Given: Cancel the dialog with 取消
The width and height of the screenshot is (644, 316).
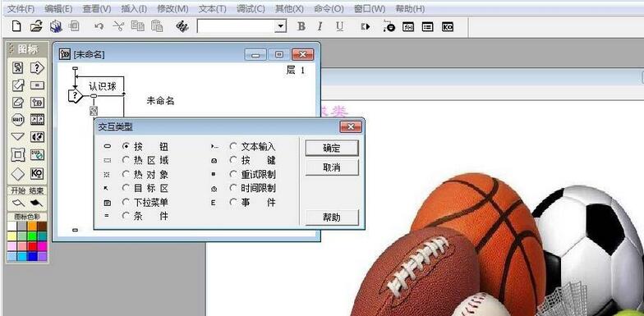Looking at the screenshot, I should 332,167.
